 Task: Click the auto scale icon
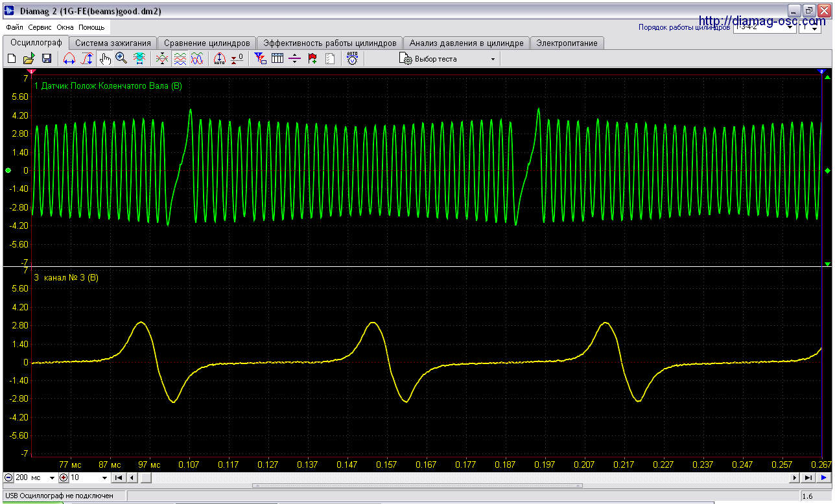[x=220, y=59]
